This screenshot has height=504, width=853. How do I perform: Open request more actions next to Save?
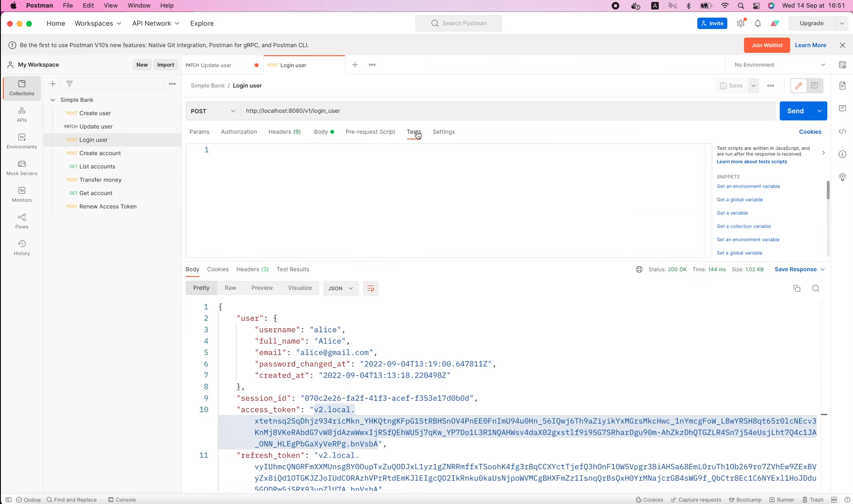(771, 86)
